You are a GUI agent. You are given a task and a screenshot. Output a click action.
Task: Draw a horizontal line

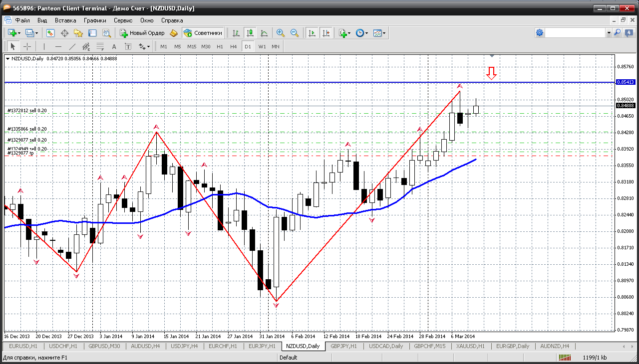click(x=58, y=46)
